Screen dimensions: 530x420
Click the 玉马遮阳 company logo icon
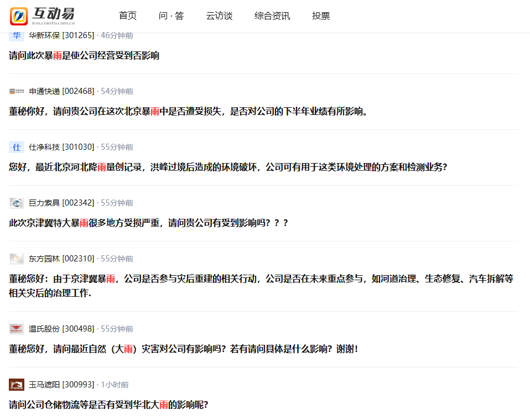coord(16,385)
